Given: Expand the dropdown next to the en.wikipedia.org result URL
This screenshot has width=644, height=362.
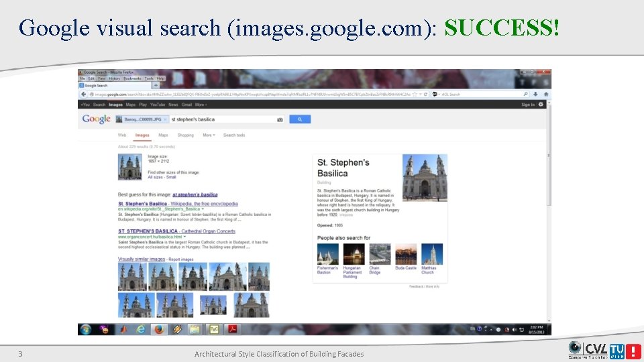Looking at the screenshot, I should [203, 209].
